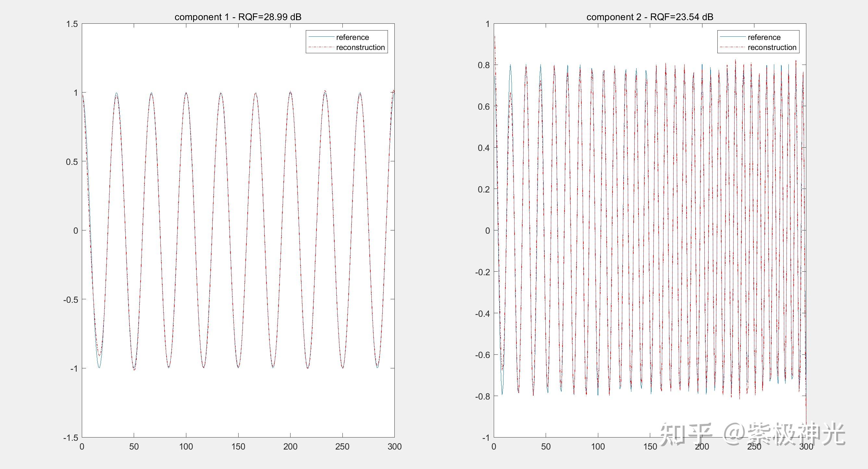Click x-axis tick label 250 on left plot
Screen dimensions: 868x469
coord(342,446)
